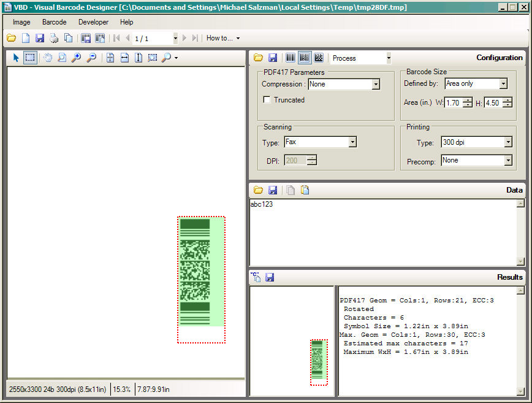Choose the zoom to page tool
The width and height of the screenshot is (532, 403).
[x=62, y=58]
